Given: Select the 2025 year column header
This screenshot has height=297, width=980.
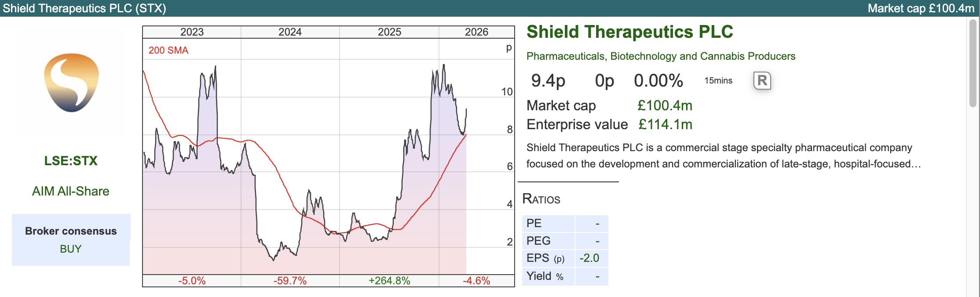Looking at the screenshot, I should pos(389,32).
